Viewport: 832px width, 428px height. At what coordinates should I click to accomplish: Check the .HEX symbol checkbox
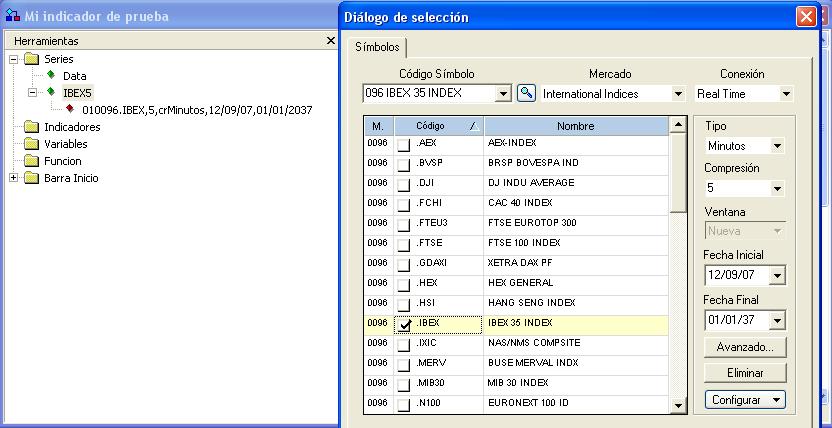point(404,285)
